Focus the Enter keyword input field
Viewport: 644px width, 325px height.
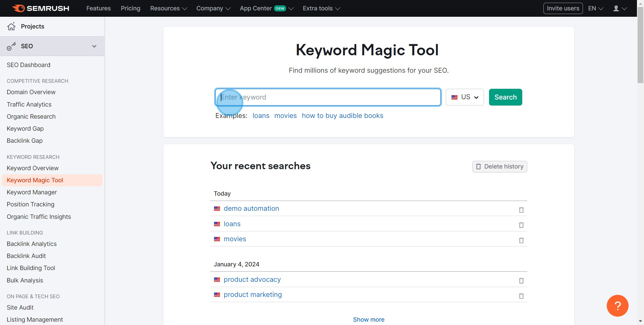pos(328,97)
